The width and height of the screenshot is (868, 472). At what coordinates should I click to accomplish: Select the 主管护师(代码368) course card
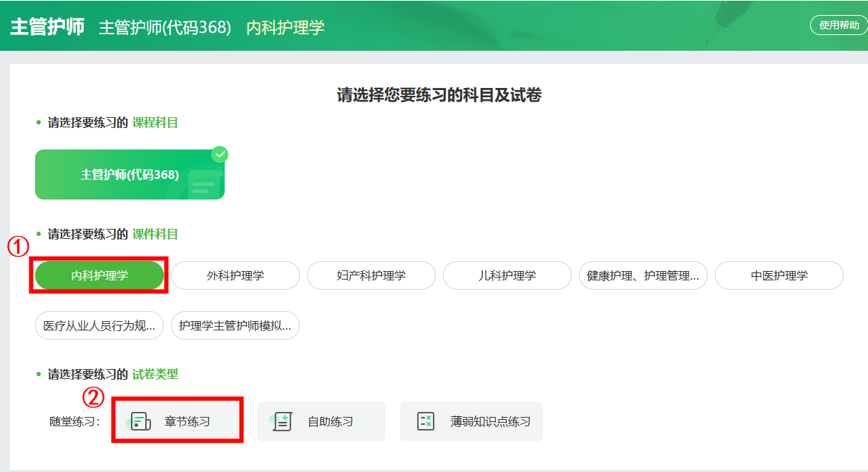pyautogui.click(x=130, y=174)
